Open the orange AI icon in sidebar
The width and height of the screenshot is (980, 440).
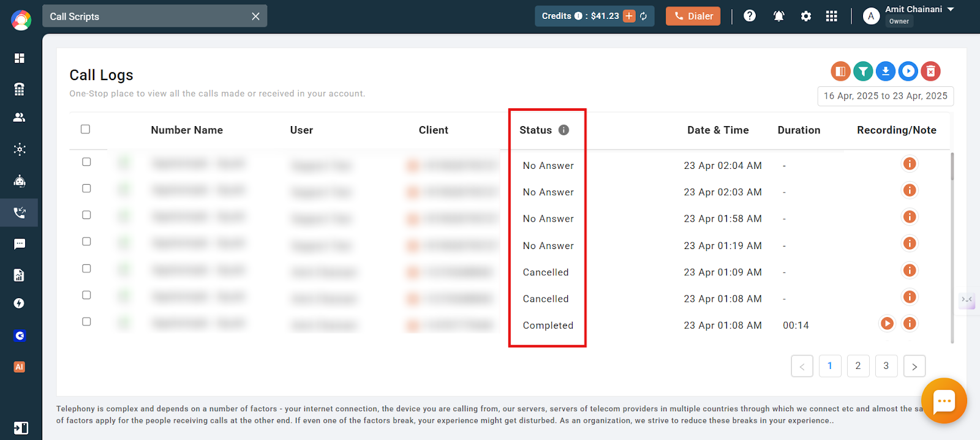pyautogui.click(x=20, y=367)
